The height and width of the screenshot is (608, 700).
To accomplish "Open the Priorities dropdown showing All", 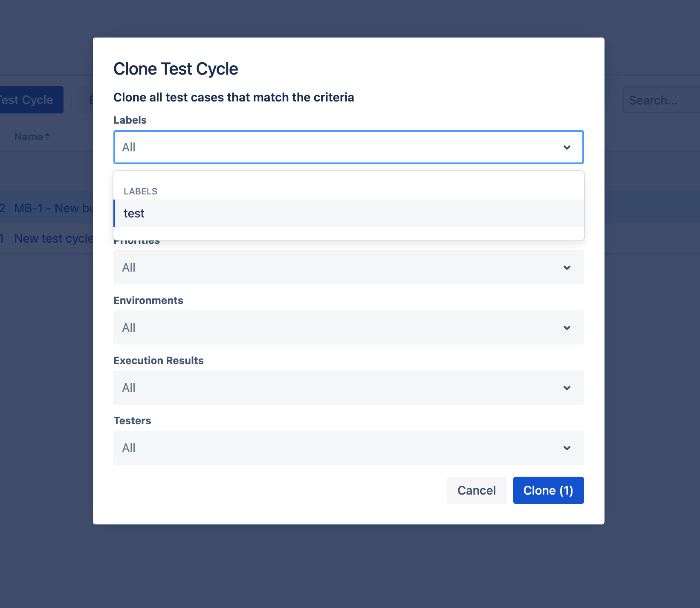I will (x=337, y=268).
